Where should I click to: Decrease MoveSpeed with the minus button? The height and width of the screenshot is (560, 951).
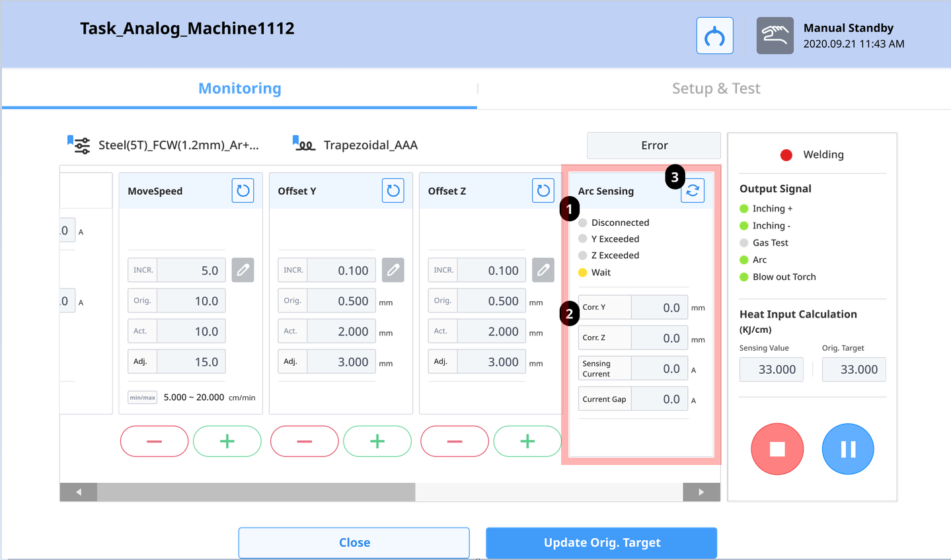[154, 441]
